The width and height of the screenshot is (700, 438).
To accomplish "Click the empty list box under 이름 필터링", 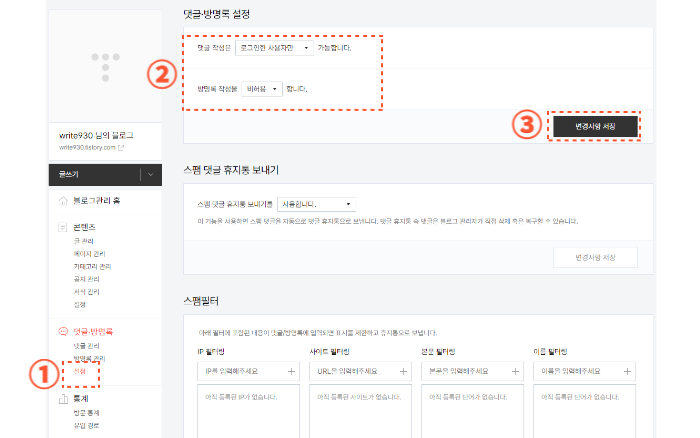I will pos(584,411).
